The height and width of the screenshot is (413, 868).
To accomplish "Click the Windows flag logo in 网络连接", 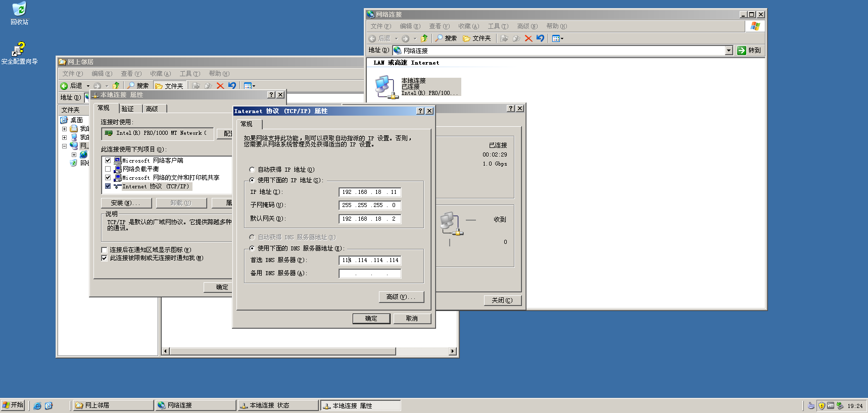I will pos(755,26).
